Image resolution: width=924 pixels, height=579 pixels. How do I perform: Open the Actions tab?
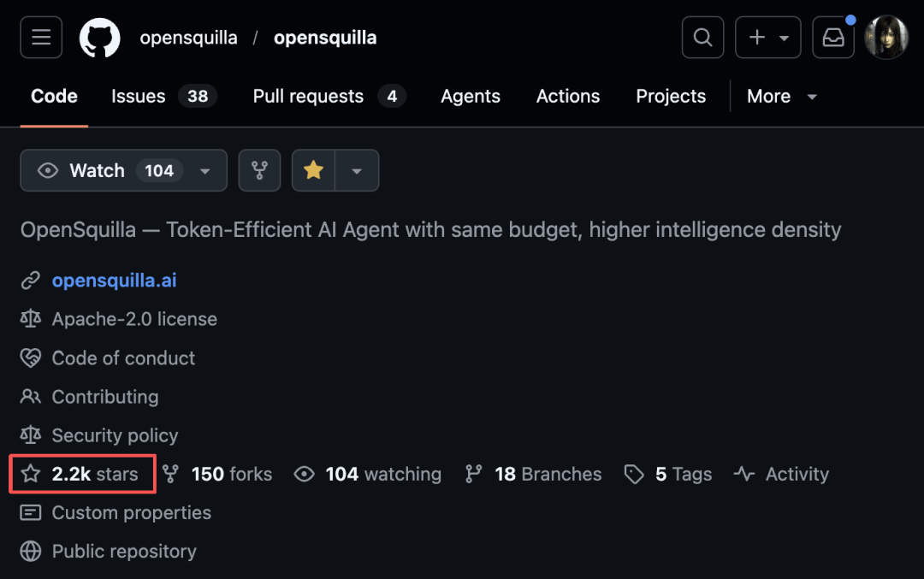point(567,96)
